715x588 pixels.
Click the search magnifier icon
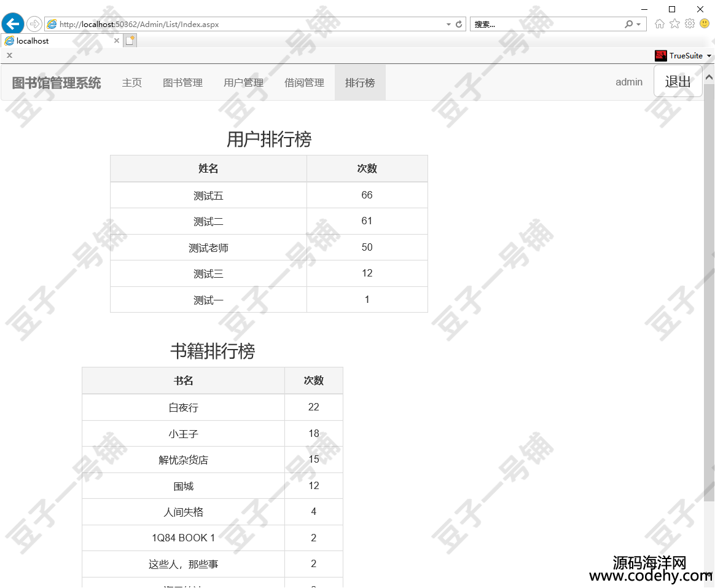(x=628, y=25)
